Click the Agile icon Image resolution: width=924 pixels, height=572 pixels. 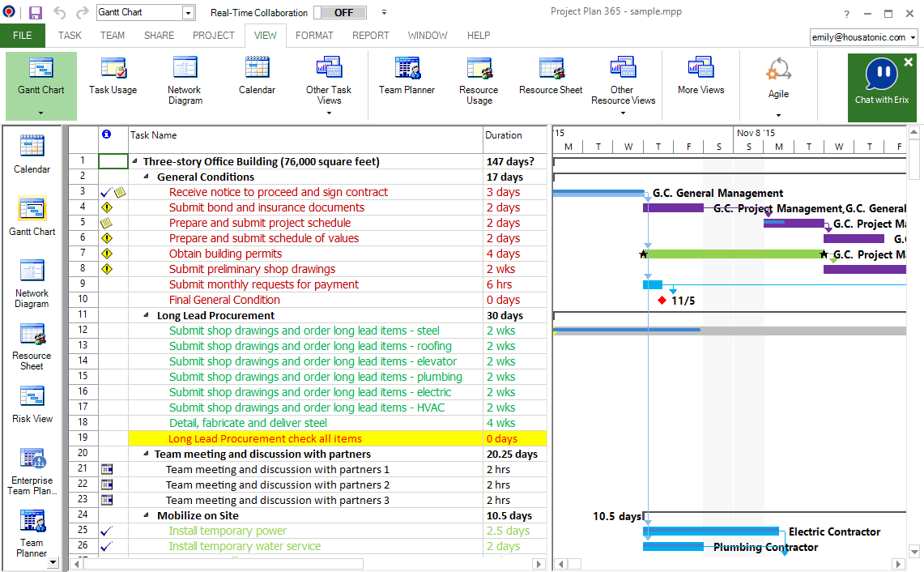coord(777,77)
